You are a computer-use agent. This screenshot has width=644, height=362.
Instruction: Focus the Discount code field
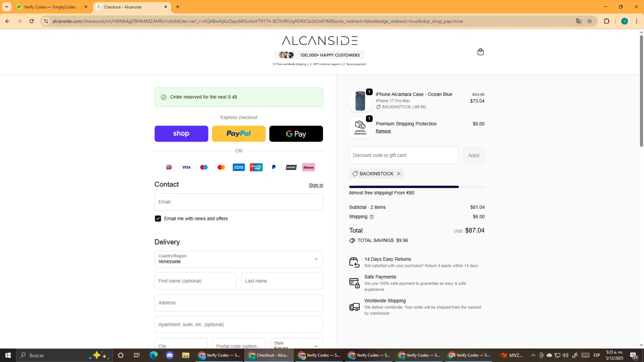(404, 155)
